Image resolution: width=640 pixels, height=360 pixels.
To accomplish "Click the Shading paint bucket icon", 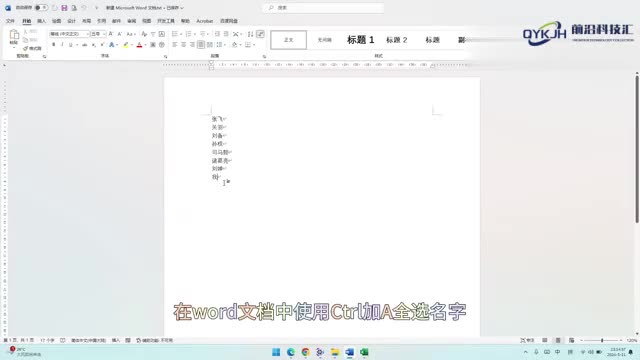I will pyautogui.click(x=235, y=44).
